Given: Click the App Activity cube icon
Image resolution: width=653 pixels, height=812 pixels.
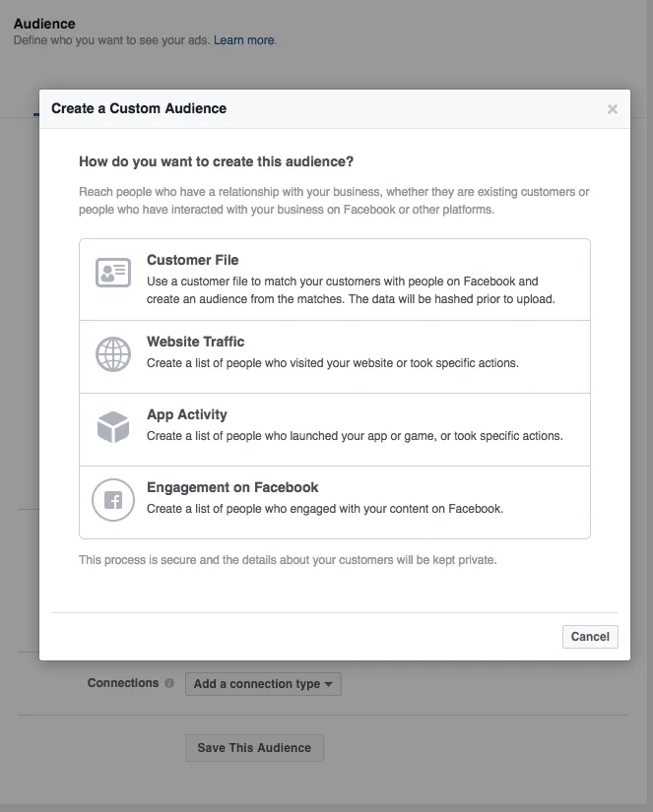Looking at the screenshot, I should pyautogui.click(x=113, y=427).
